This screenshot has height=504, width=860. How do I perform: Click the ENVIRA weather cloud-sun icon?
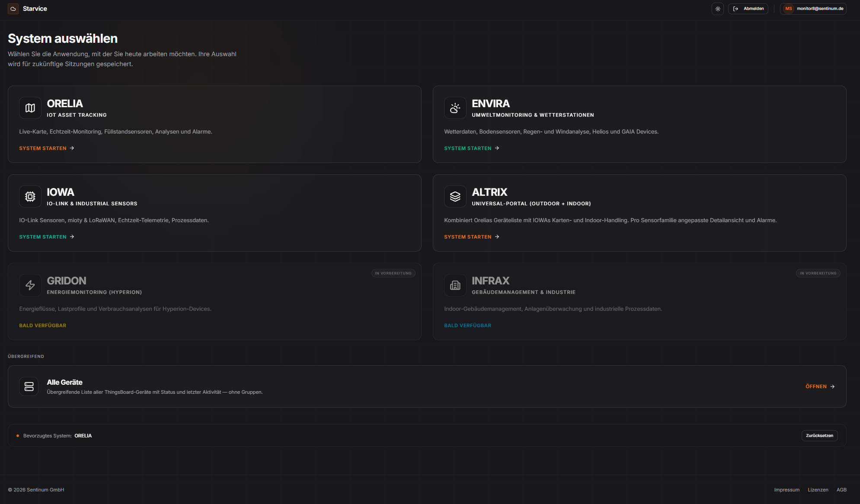click(455, 108)
